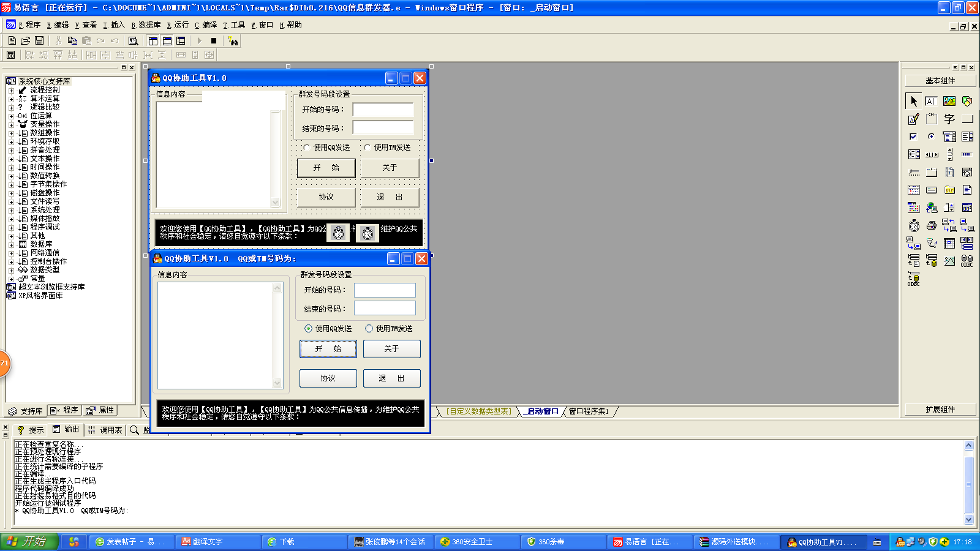The width and height of the screenshot is (980, 551).
Task: Click the output panel scroll-down arrow
Action: tap(969, 520)
